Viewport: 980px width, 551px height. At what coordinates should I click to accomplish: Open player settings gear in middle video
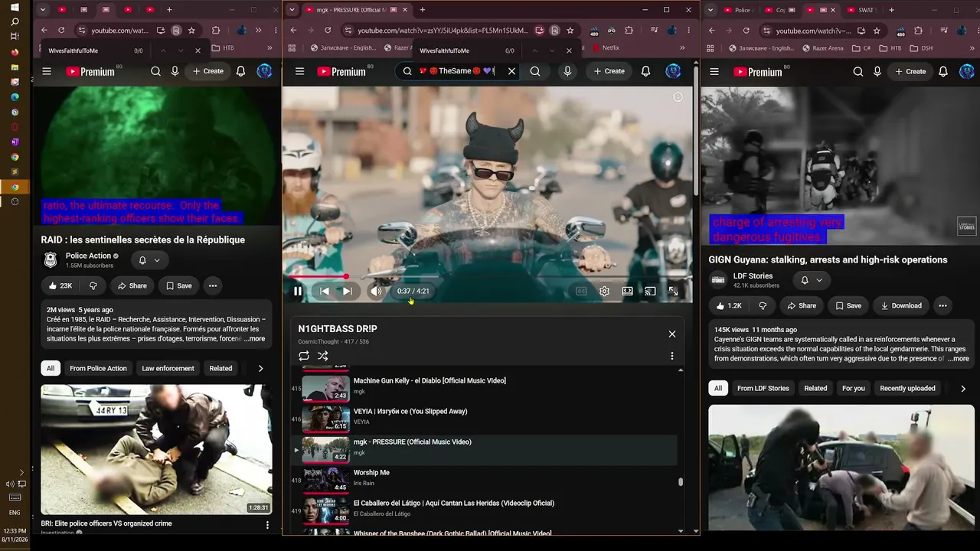[604, 291]
